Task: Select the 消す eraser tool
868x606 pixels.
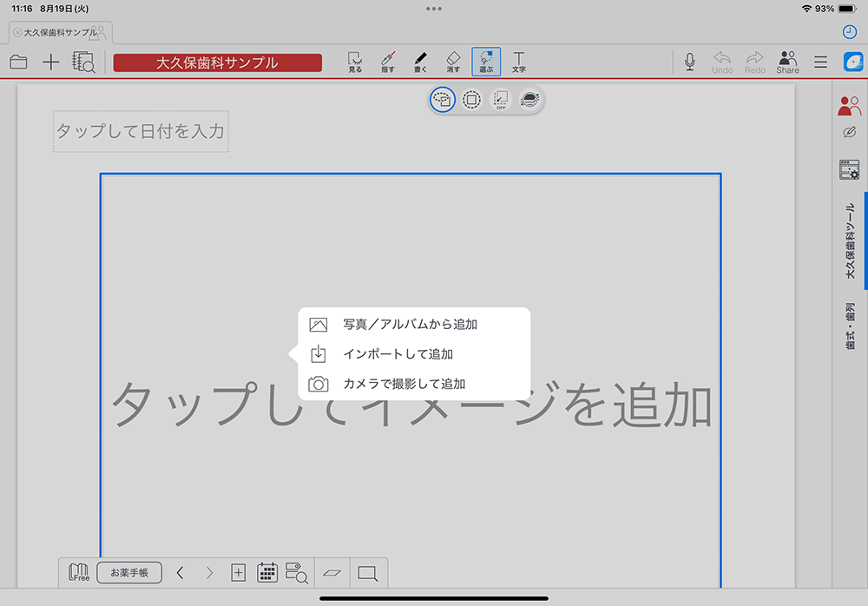Action: [453, 61]
